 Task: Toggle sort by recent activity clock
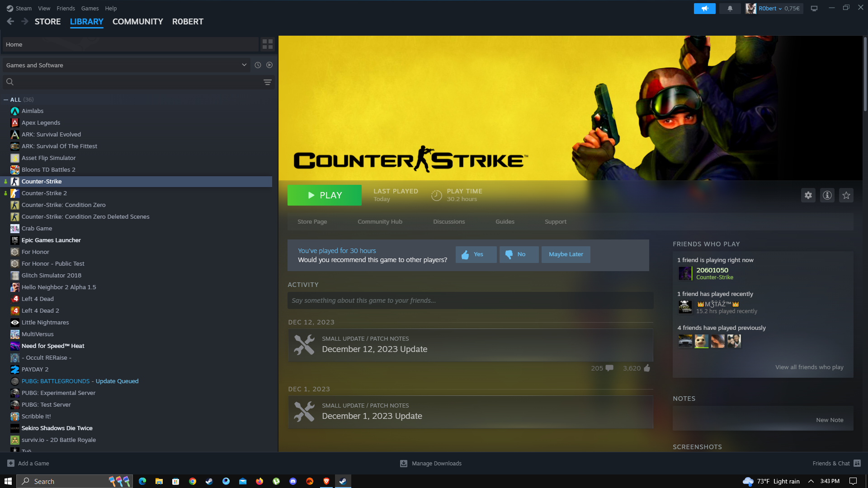(x=258, y=65)
